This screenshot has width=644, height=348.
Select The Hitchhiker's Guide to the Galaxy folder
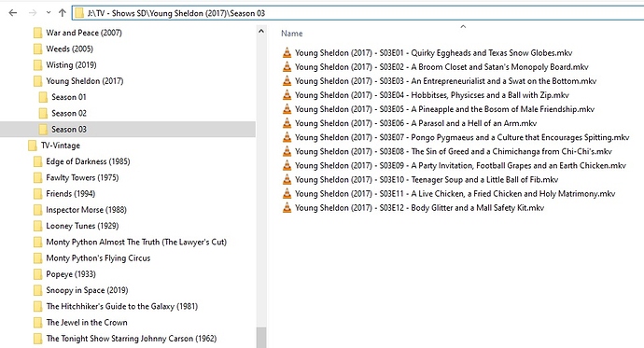[122, 306]
